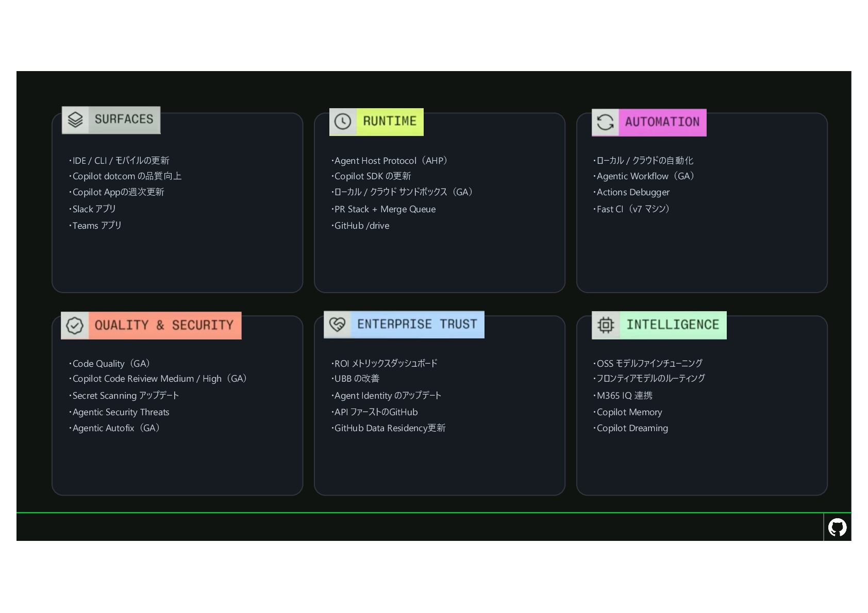Click the "Teams アプリ" item
The image size is (868, 613).
95,226
